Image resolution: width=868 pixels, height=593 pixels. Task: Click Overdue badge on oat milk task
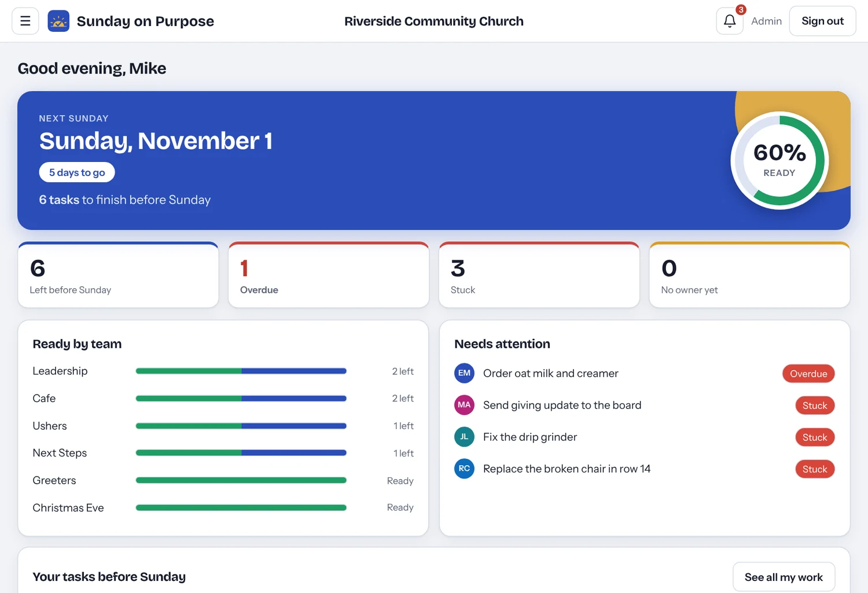(808, 374)
